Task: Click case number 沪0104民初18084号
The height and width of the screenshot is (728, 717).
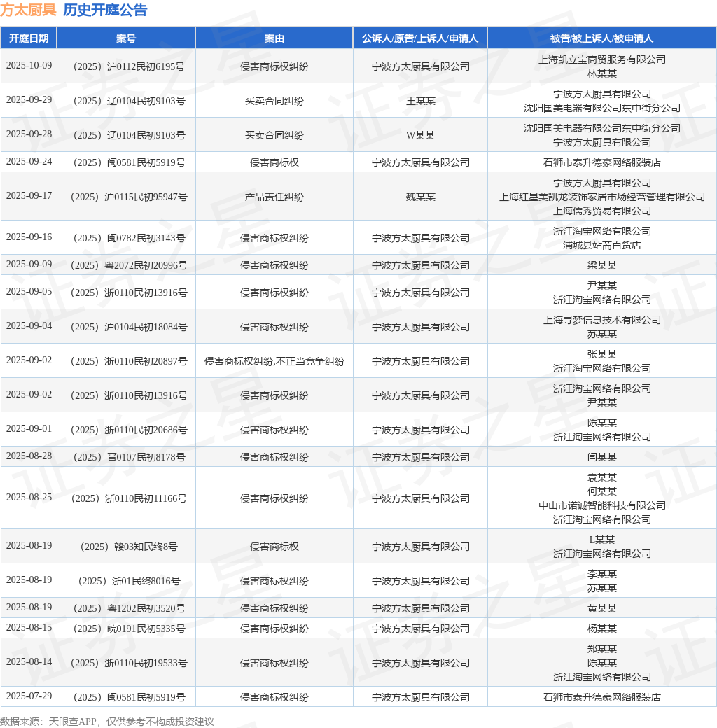Action: point(129,328)
